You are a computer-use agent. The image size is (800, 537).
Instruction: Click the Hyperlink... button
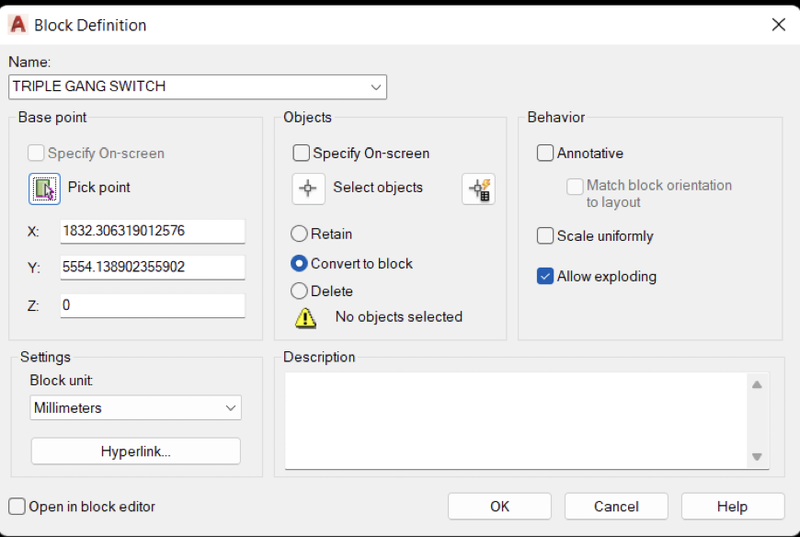pyautogui.click(x=136, y=451)
